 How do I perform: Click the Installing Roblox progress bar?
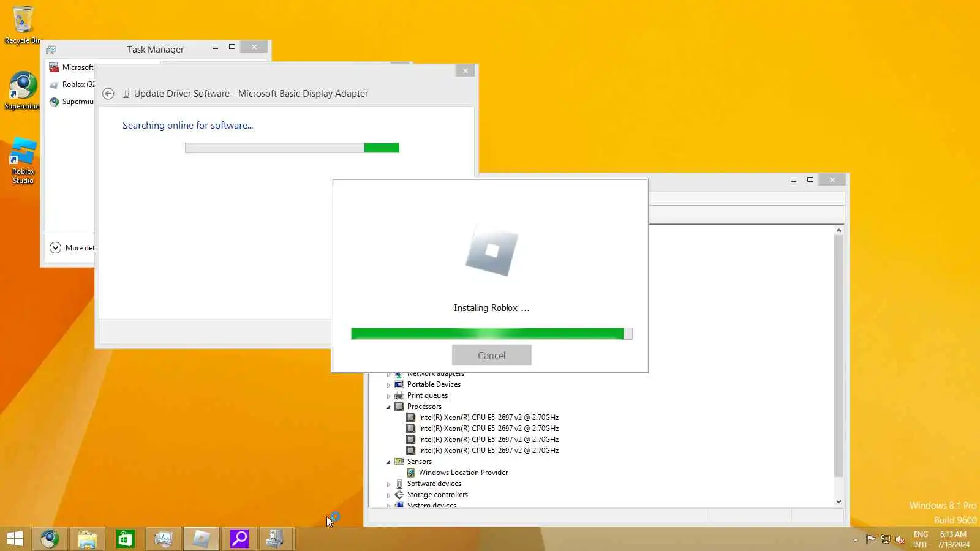(x=491, y=334)
